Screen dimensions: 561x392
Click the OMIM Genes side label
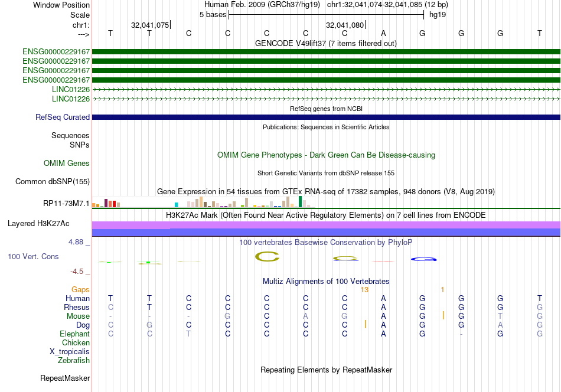67,163
